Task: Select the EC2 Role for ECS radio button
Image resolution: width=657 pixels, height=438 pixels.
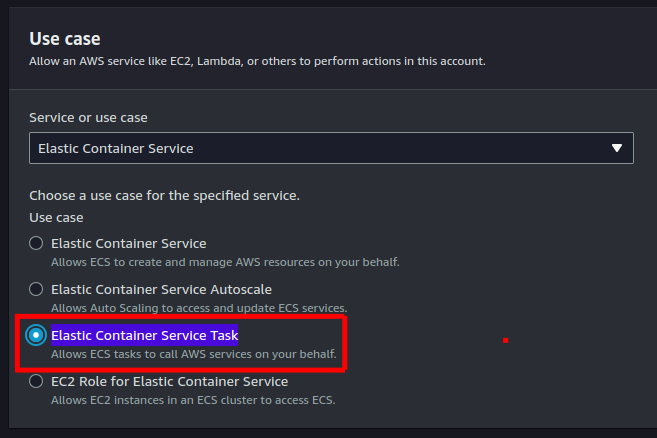Action: click(x=36, y=381)
